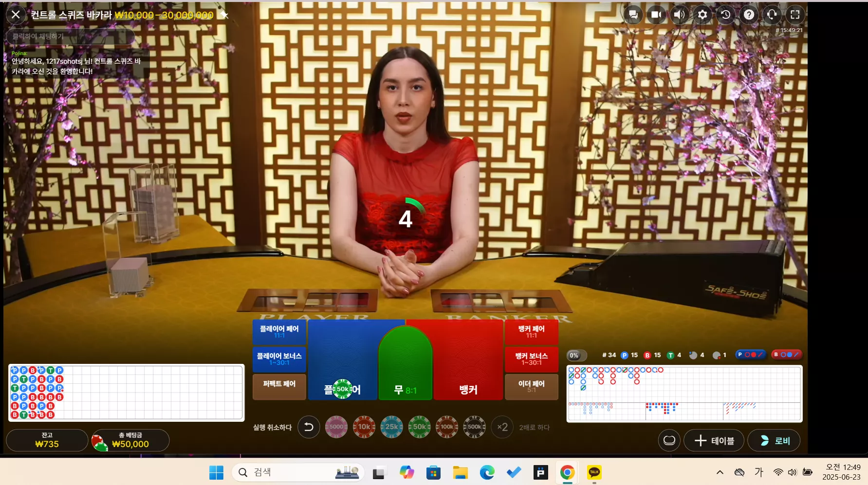Switch to Google Chrome on the taskbar

(567, 472)
